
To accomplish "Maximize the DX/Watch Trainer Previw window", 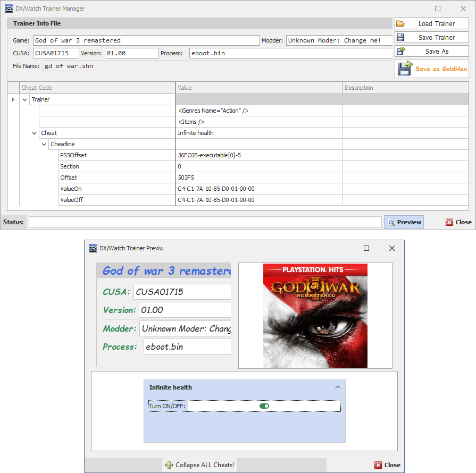I will 366,248.
